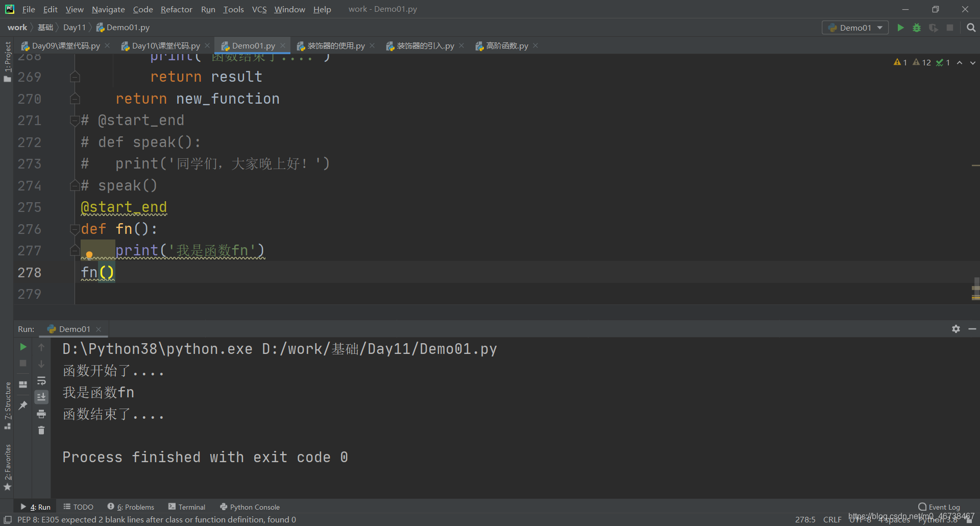Close the 装饰器的引入.py tab
Image resolution: width=980 pixels, height=526 pixels.
click(461, 45)
